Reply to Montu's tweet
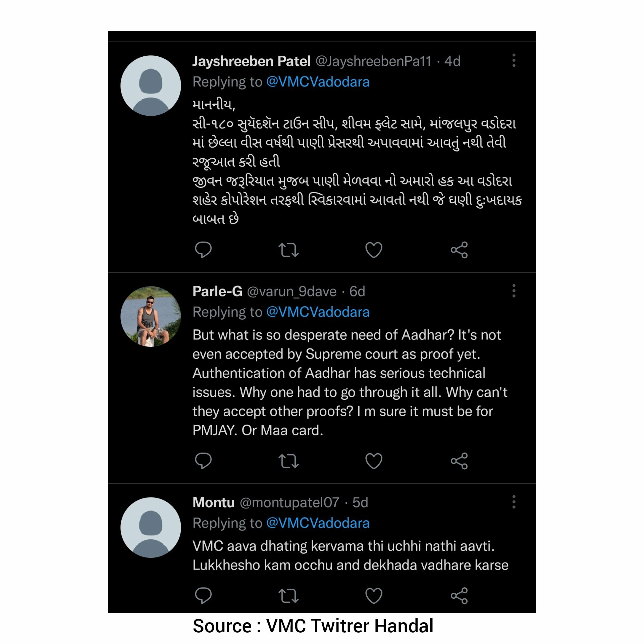The width and height of the screenshot is (644, 644). (203, 596)
